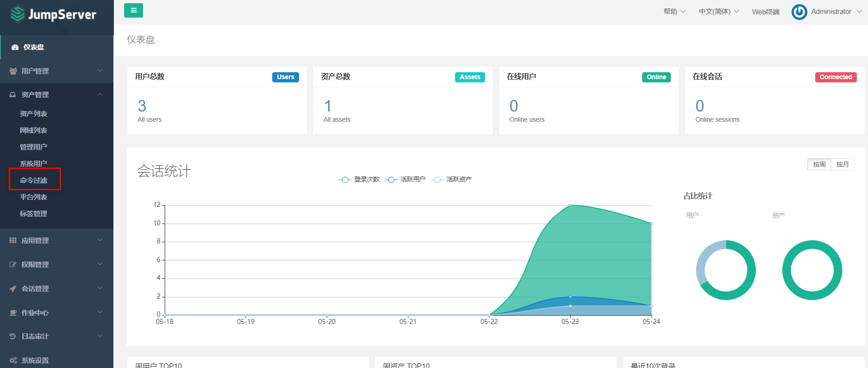Open 标签管理 in sidebar
Image resolution: width=868 pixels, height=368 pixels.
(33, 214)
